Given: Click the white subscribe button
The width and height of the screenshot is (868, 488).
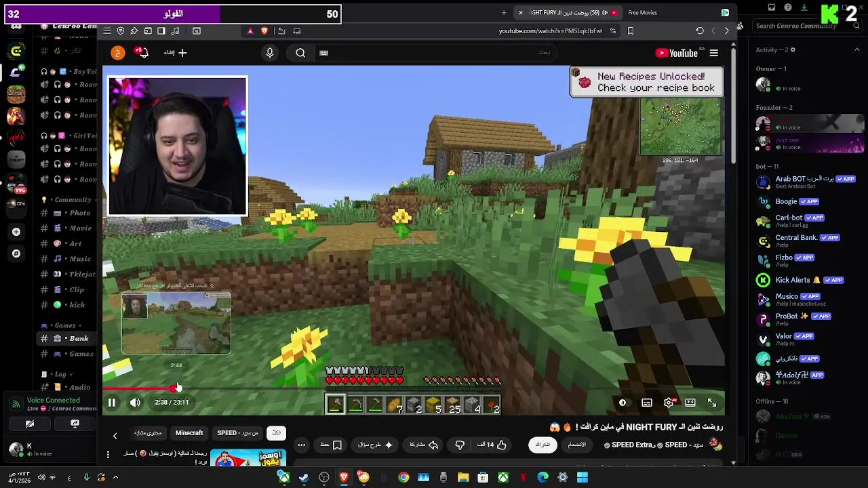Looking at the screenshot, I should [x=542, y=445].
